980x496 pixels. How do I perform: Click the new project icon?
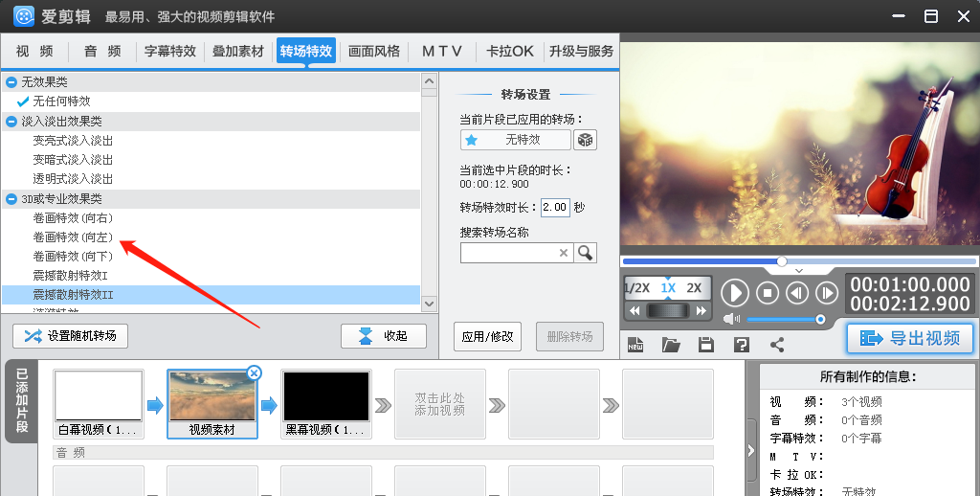coord(635,345)
